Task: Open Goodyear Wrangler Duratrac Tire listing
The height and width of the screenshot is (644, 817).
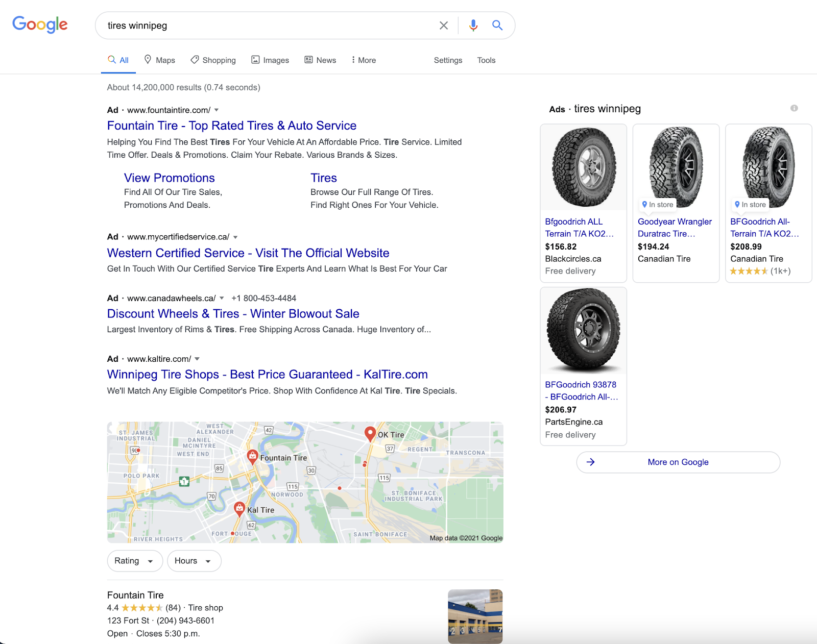Action: [675, 228]
